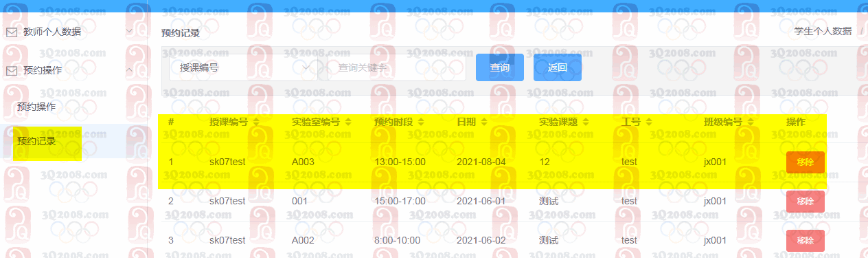868x258 pixels.
Task: Click experiment topic 12 cell
Action: coord(545,162)
